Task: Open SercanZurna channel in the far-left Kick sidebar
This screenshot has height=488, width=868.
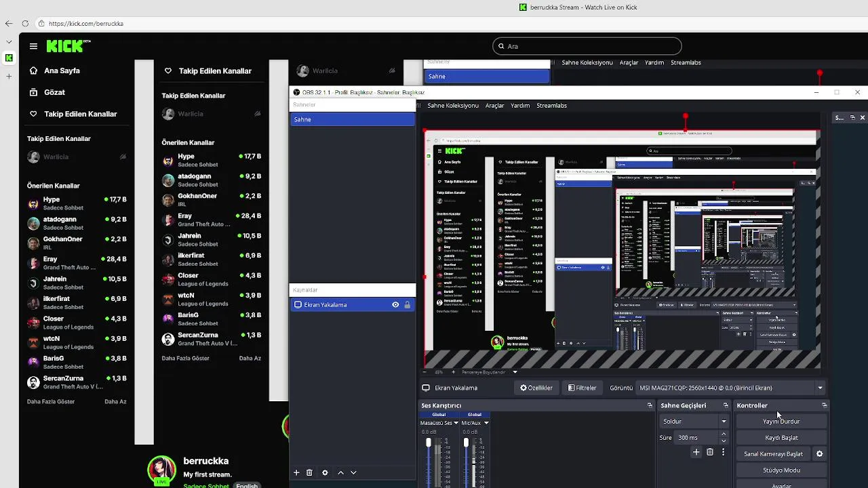Action: [x=77, y=382]
